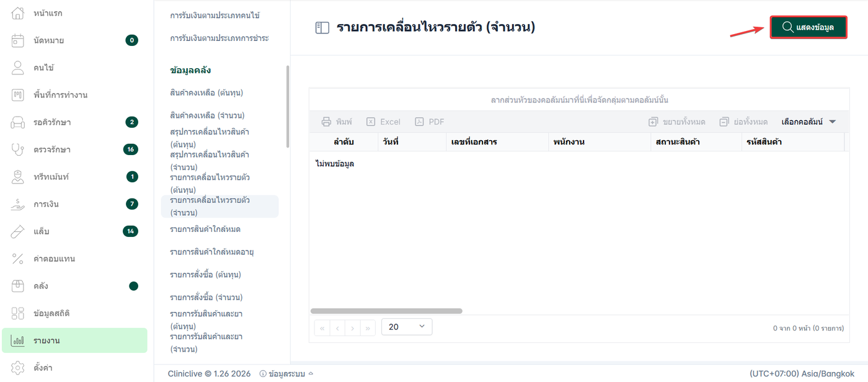Go to first page with « button

click(x=322, y=328)
